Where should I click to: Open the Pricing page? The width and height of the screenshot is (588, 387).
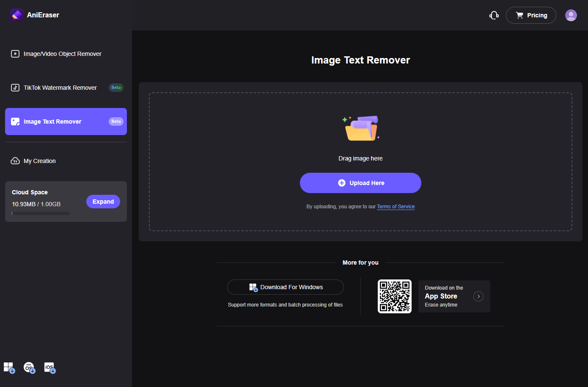tap(531, 15)
